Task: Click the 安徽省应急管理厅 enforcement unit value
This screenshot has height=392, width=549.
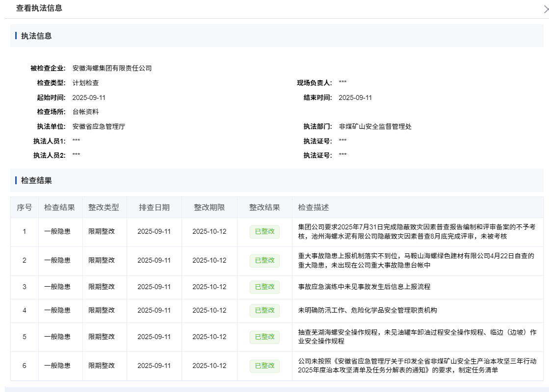Action: point(99,126)
